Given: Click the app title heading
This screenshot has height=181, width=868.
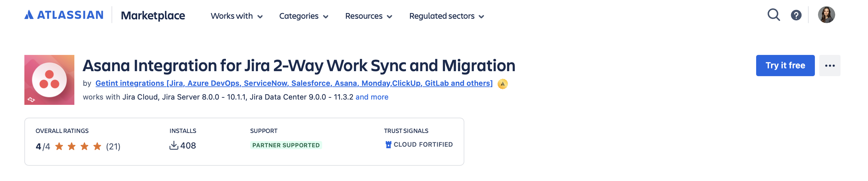Looking at the screenshot, I should point(299,66).
